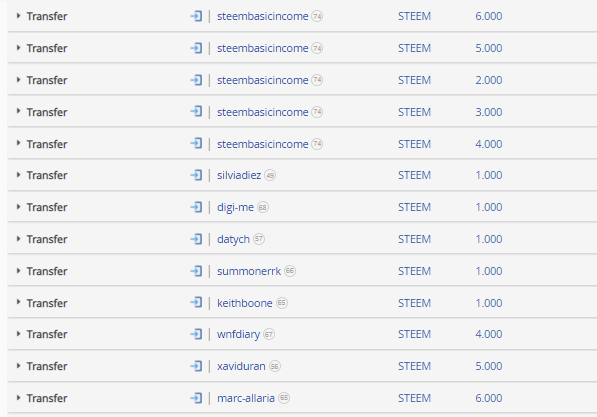Expand the silviadiez transfer row arrow
597x417 pixels.
[x=18, y=175]
